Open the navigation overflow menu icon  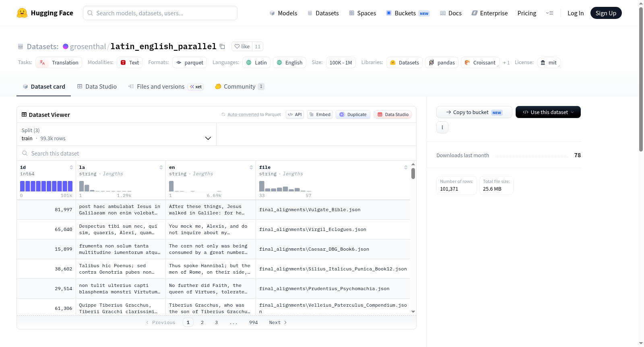(549, 13)
